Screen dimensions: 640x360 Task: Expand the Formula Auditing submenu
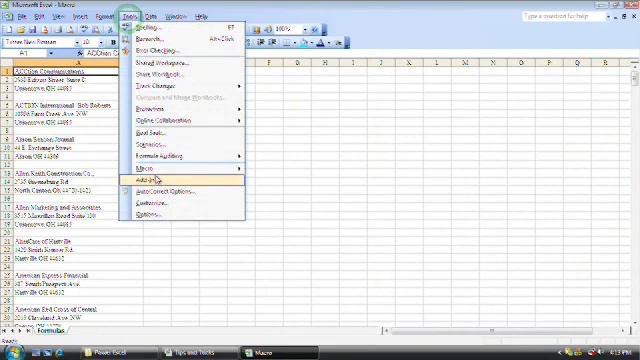[x=182, y=156]
